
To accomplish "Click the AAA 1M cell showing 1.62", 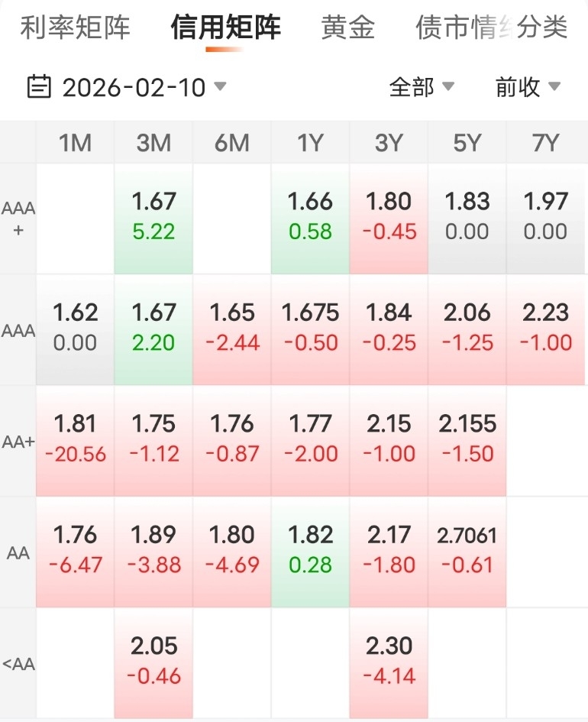I will coord(75,328).
